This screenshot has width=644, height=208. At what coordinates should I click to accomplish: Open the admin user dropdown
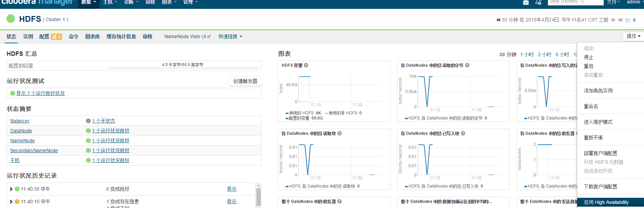(x=635, y=2)
